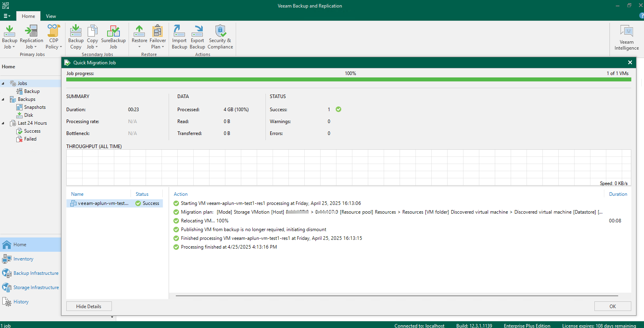Click the Export Backup ribbon icon
This screenshot has width=644, height=328.
coord(197,37)
